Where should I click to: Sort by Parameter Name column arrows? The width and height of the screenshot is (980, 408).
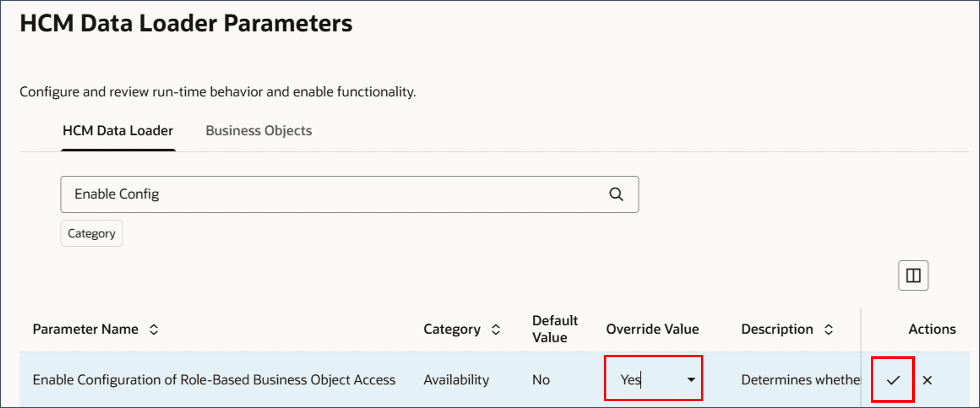point(154,329)
